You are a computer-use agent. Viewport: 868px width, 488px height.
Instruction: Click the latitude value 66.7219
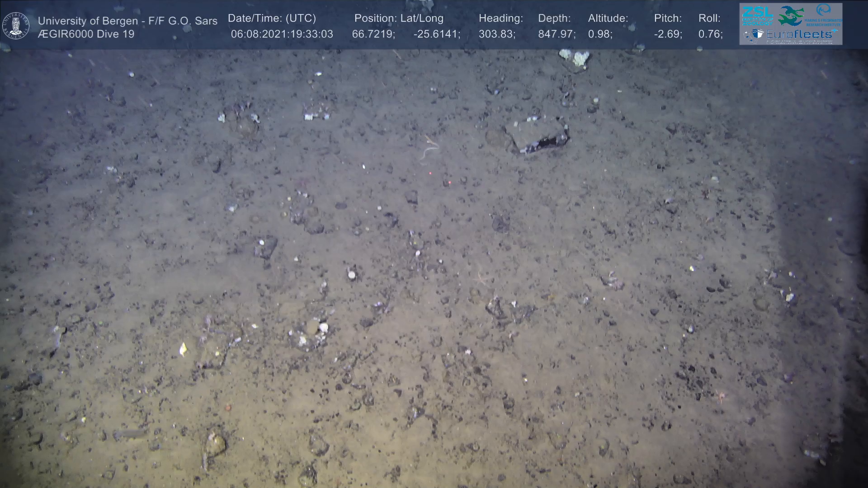373,34
